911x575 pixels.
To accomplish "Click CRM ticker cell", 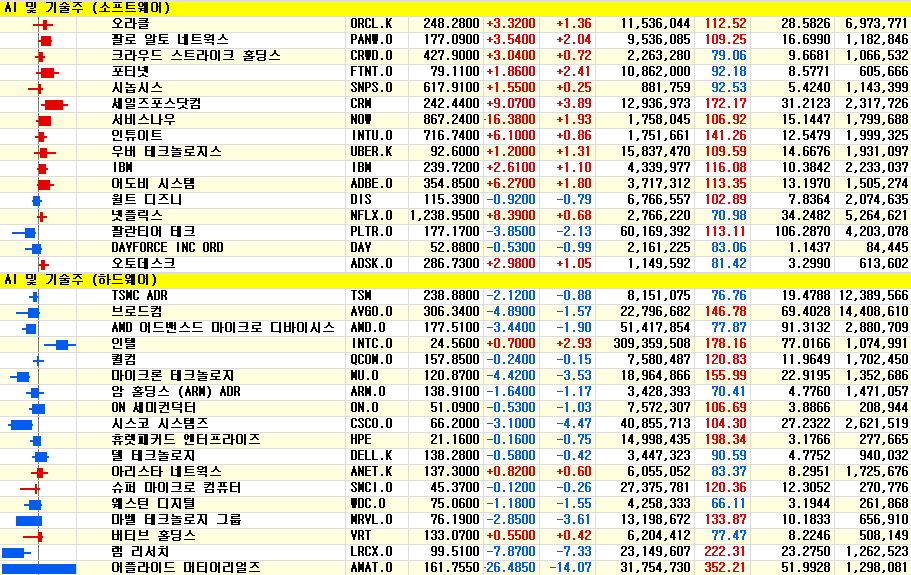I will [x=361, y=104].
